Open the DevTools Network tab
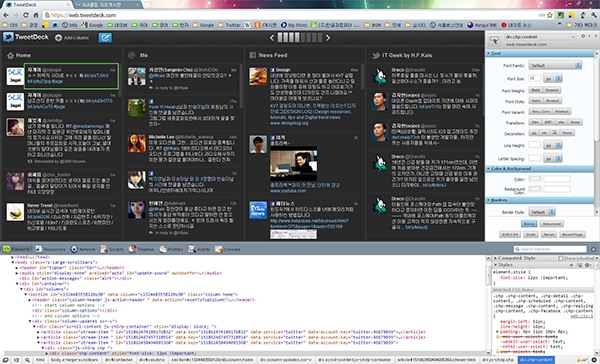The image size is (600, 364). coord(83,249)
